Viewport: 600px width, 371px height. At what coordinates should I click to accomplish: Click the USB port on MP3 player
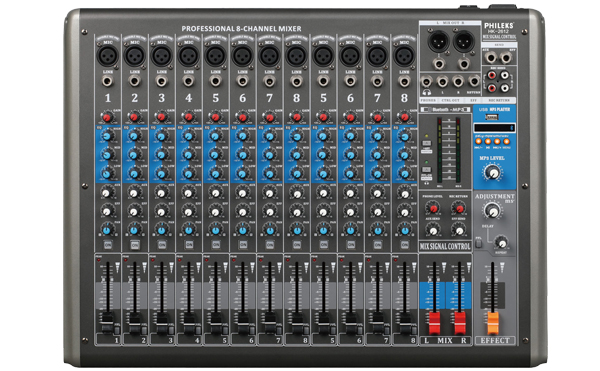(x=492, y=116)
